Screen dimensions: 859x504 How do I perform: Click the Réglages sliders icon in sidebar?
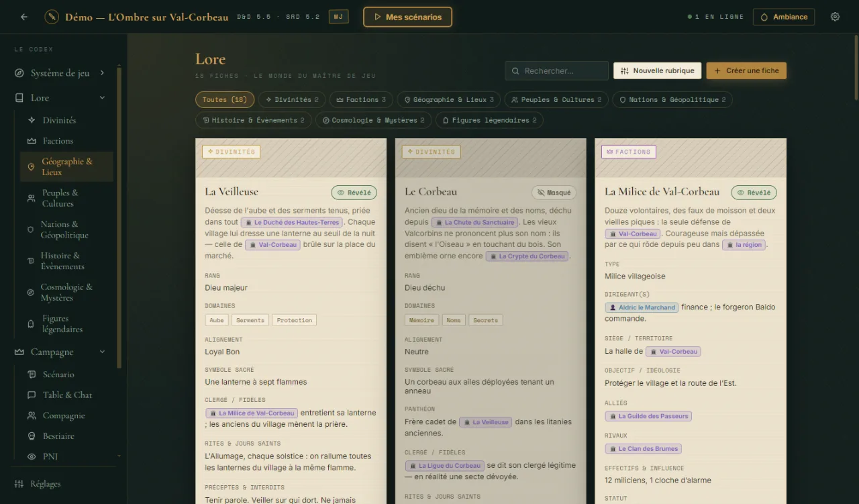click(19, 484)
